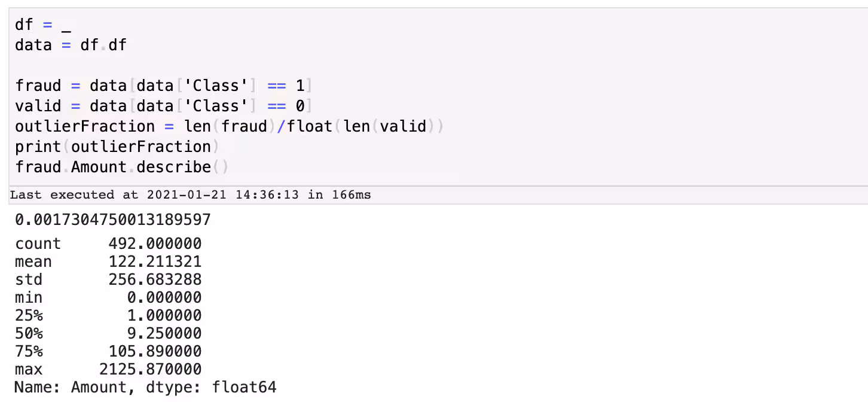
Task: Click the printed value 0.0017304750013189597
Action: pyautogui.click(x=112, y=220)
